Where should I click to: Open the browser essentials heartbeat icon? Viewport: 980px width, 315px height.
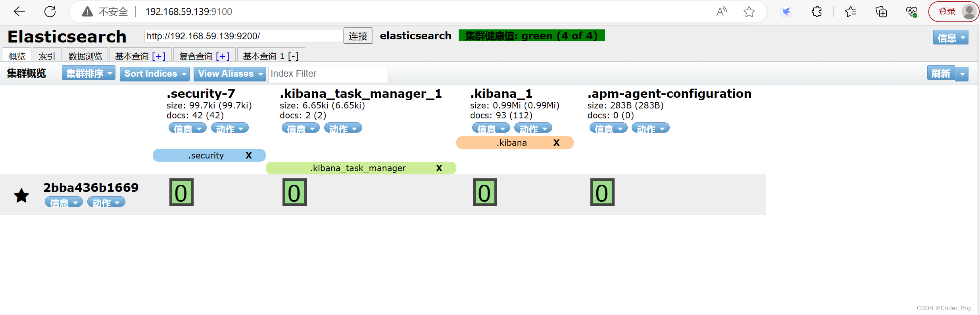(912, 12)
